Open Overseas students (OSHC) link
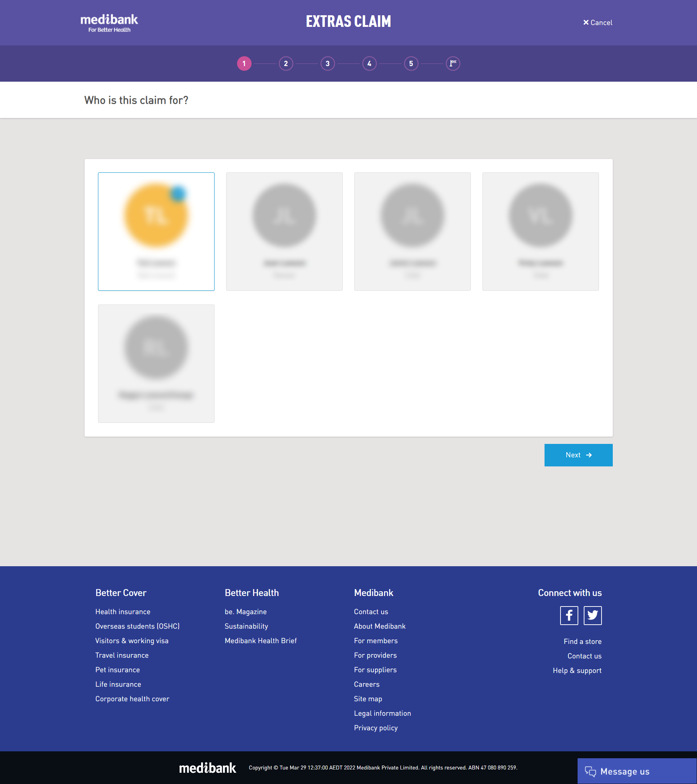Screen dimensions: 697x784 137,626
